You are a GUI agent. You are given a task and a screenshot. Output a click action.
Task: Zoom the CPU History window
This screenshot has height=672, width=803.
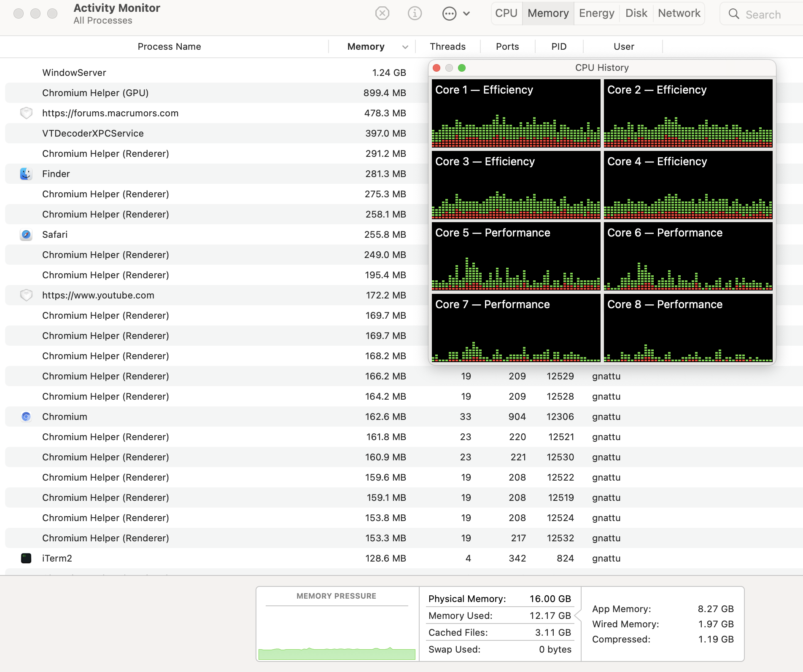tap(462, 68)
